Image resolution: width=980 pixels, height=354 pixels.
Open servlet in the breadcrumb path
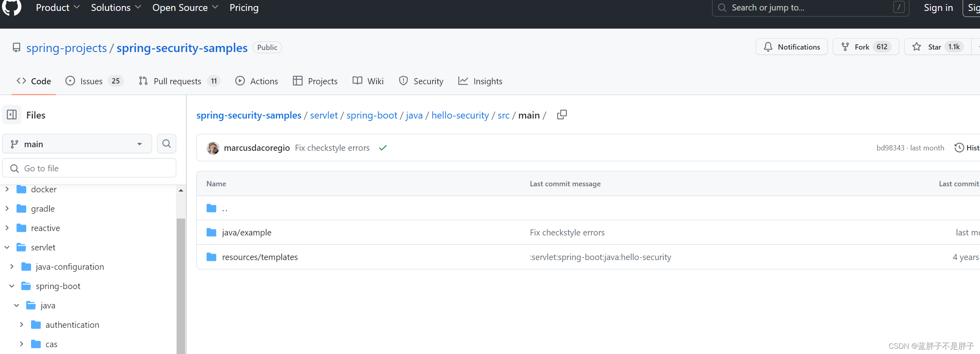[324, 115]
